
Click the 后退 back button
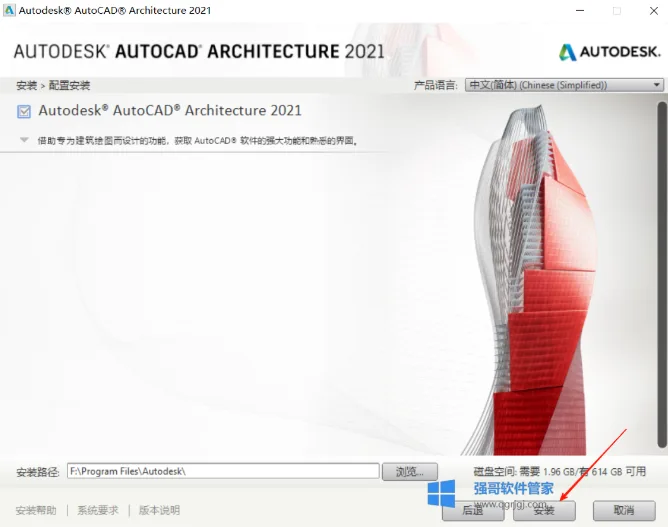coord(473,510)
